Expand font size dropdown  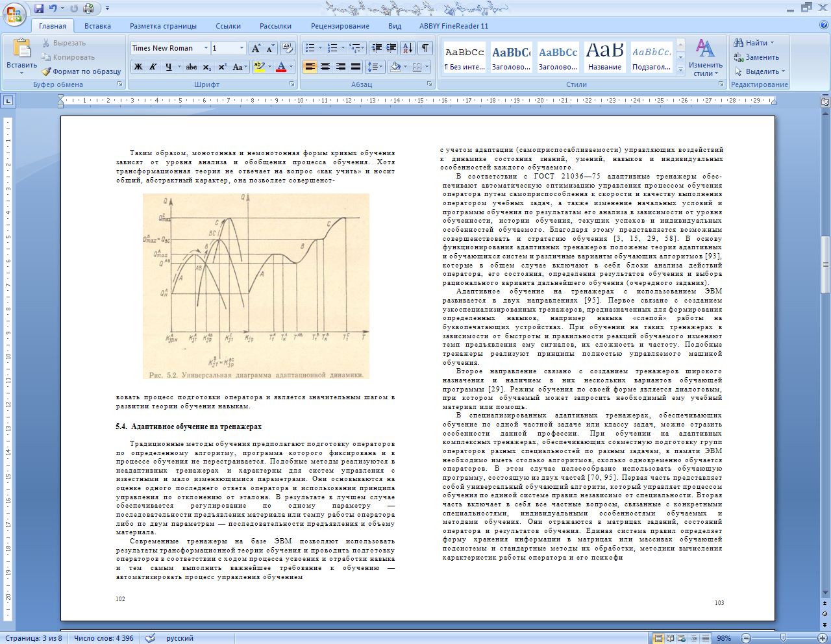(x=242, y=48)
